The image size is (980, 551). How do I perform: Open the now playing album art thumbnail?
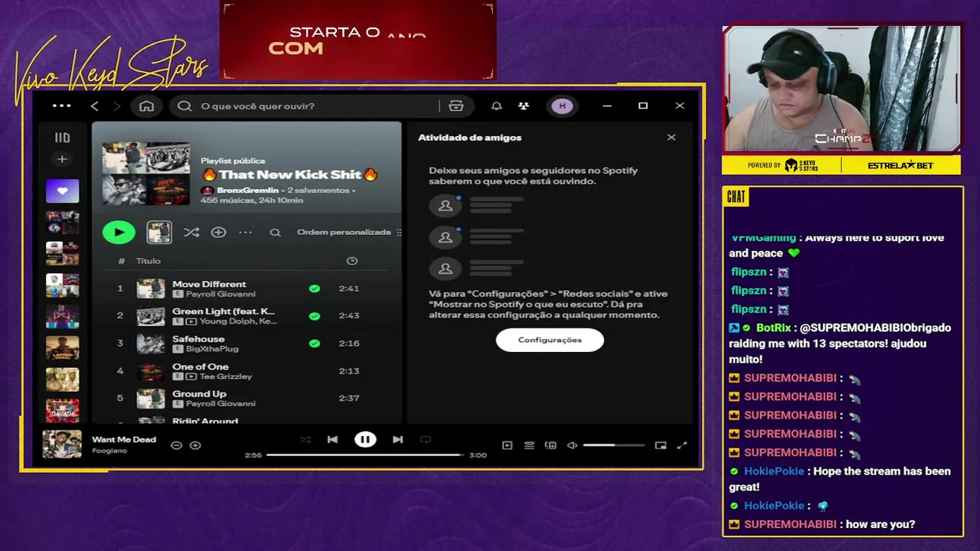pyautogui.click(x=62, y=444)
